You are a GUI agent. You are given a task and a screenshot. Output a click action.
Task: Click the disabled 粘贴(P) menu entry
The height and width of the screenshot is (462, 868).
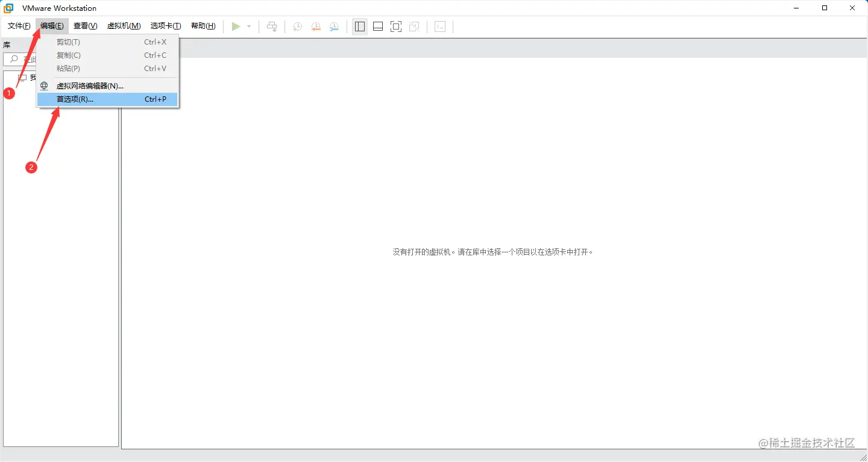[x=107, y=69]
